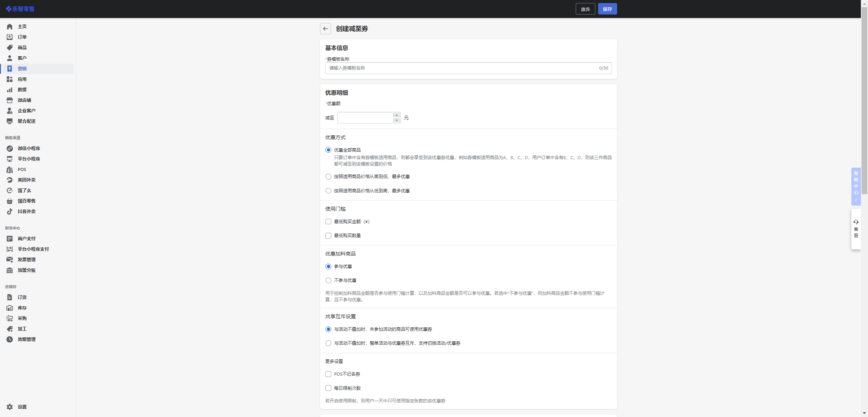Go to 营销 menu item
This screenshot has height=417, width=868.
22,69
